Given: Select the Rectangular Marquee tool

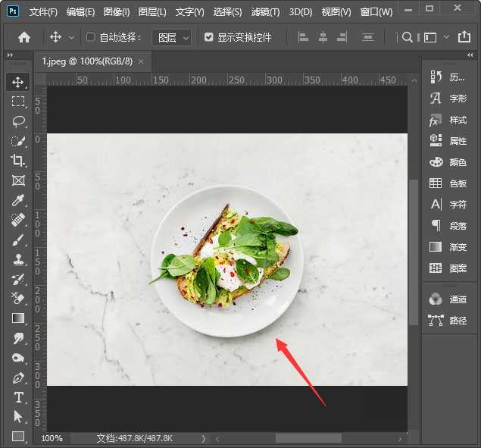Looking at the screenshot, I should (18, 102).
